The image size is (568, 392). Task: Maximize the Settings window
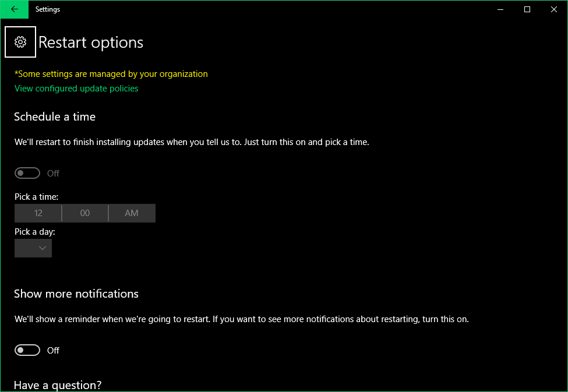[x=527, y=9]
